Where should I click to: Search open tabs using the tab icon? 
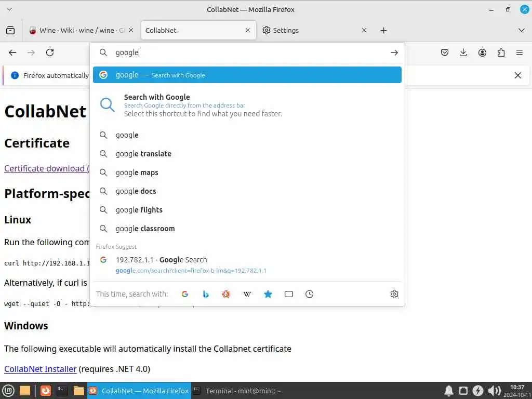tap(289, 294)
